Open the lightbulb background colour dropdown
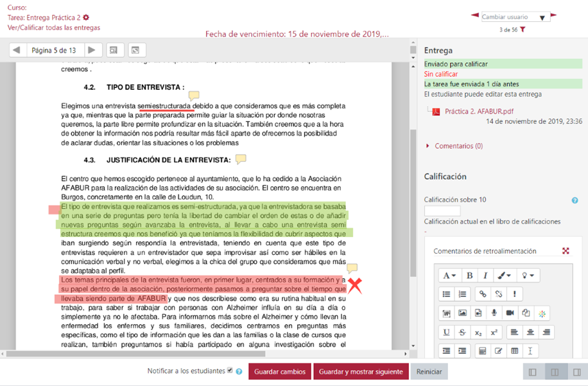Screen dimensions: 588x386 click(528, 276)
